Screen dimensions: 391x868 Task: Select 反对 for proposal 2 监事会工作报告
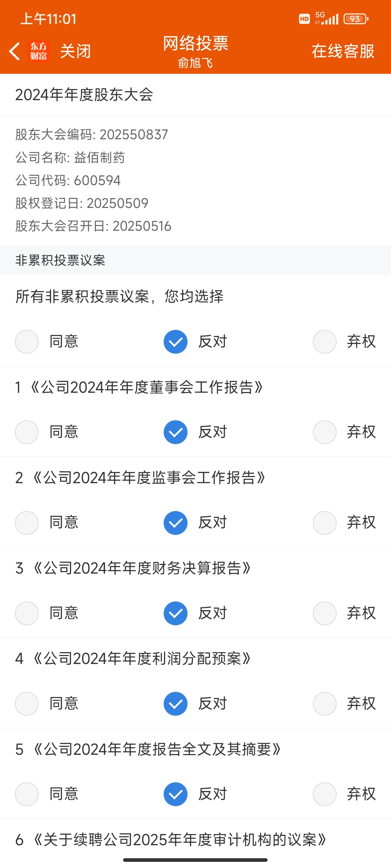click(x=176, y=523)
